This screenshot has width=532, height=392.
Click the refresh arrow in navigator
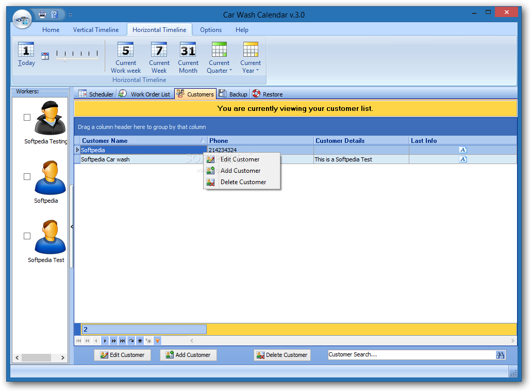tap(131, 341)
